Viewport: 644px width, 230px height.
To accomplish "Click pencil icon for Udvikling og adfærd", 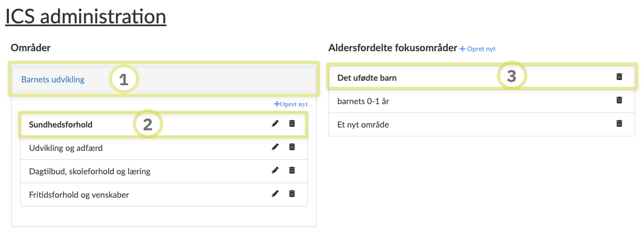I will point(275,147).
